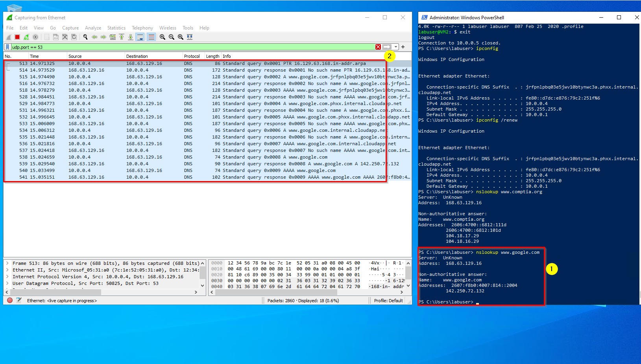
Task: Open the Edit menu
Action: pyautogui.click(x=24, y=28)
